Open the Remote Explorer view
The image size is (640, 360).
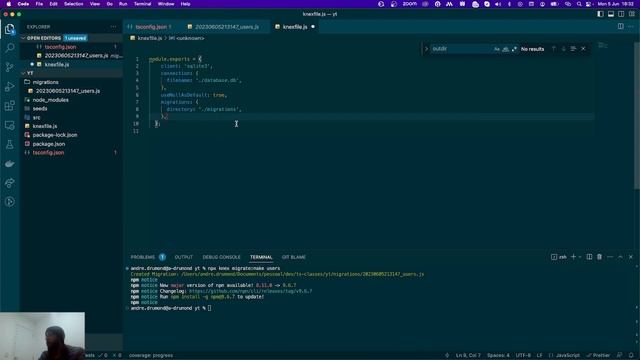9,125
